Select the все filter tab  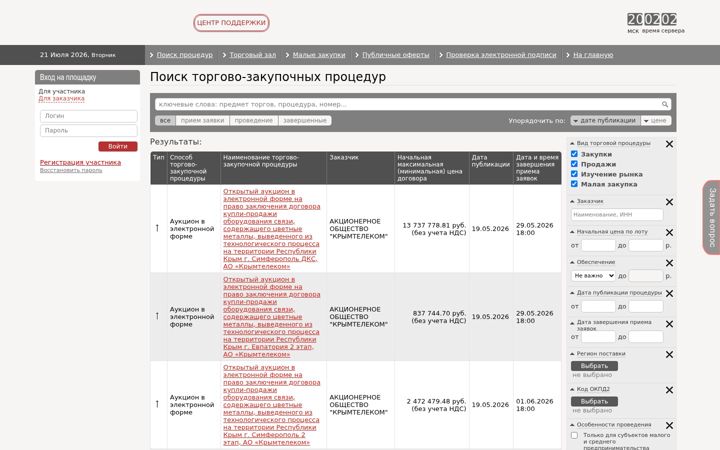tap(165, 120)
